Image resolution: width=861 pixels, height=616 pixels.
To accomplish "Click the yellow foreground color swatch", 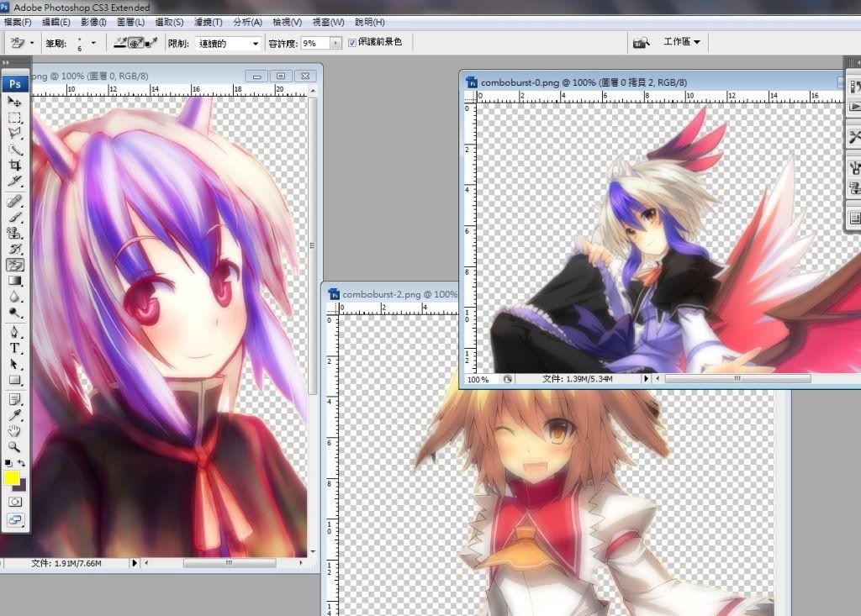I will (x=12, y=477).
